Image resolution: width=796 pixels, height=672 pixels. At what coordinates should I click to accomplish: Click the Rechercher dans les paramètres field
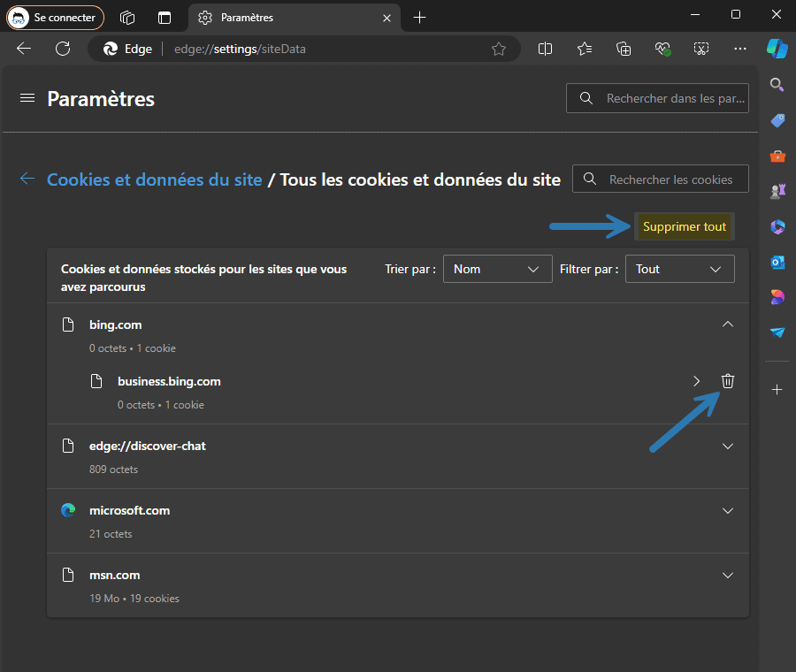(657, 98)
